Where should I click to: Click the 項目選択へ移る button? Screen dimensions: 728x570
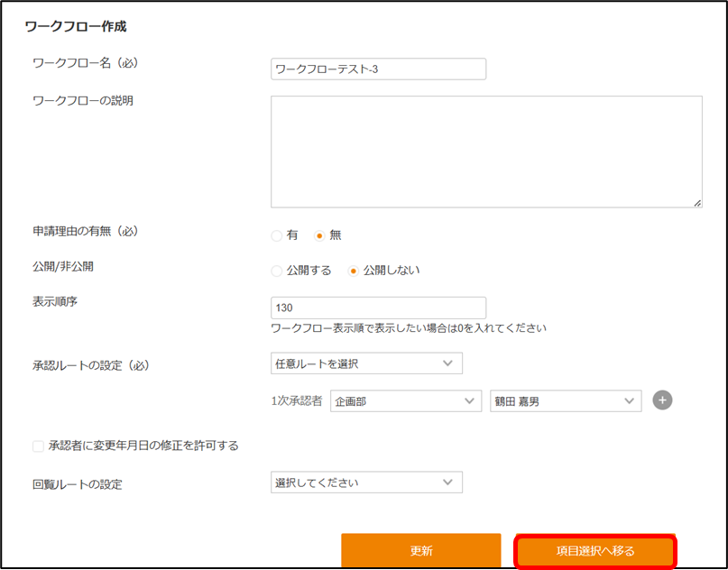point(595,551)
